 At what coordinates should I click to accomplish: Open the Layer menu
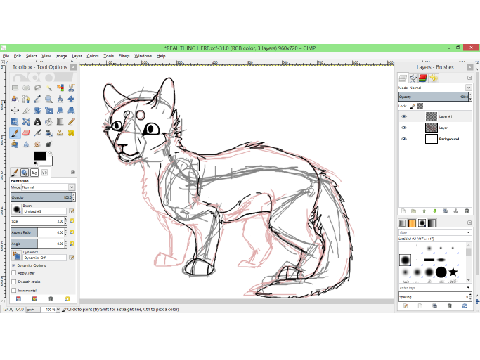pos(77,56)
